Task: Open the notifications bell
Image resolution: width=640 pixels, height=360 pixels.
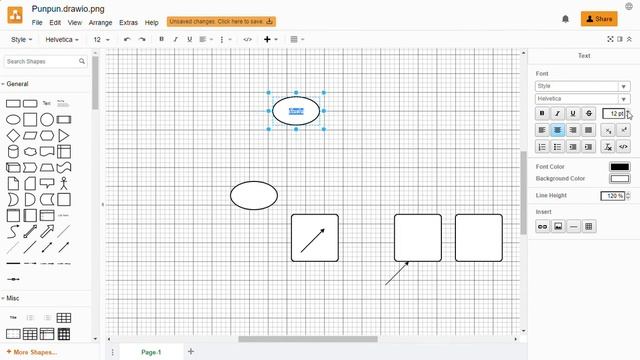Action: click(x=565, y=19)
